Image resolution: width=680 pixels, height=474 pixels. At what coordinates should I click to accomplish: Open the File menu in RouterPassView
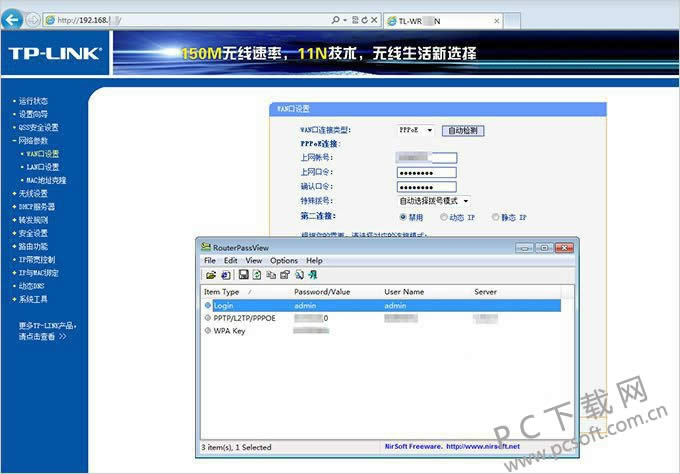pyautogui.click(x=209, y=261)
